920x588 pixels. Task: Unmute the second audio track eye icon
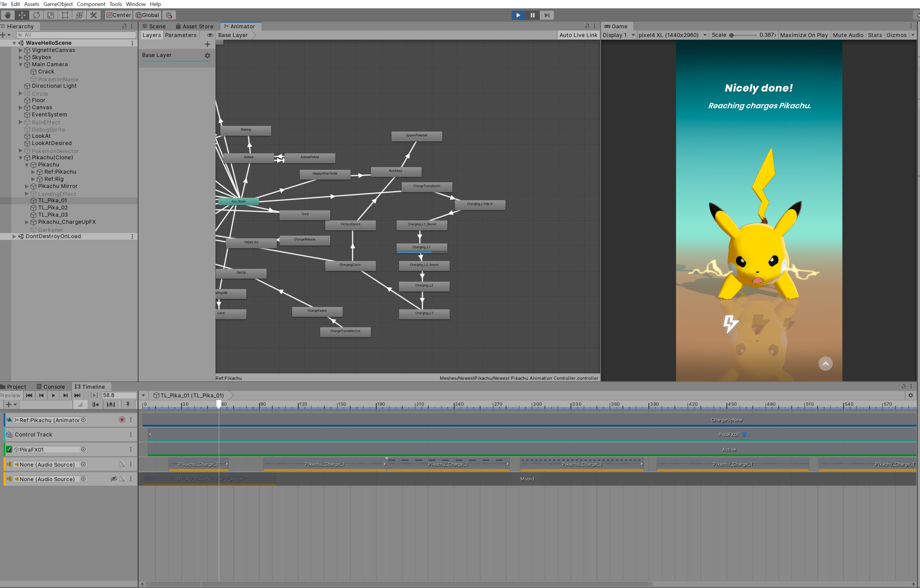113,479
